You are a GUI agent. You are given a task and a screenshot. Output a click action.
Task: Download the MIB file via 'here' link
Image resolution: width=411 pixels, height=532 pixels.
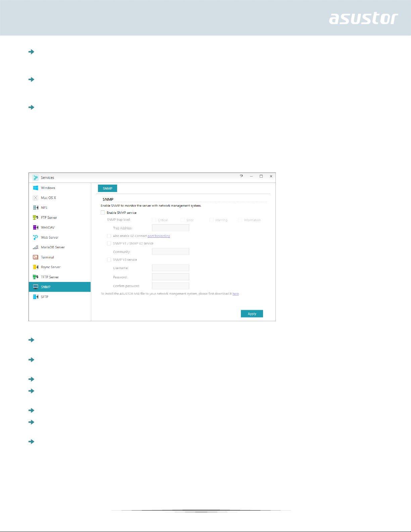(236, 294)
